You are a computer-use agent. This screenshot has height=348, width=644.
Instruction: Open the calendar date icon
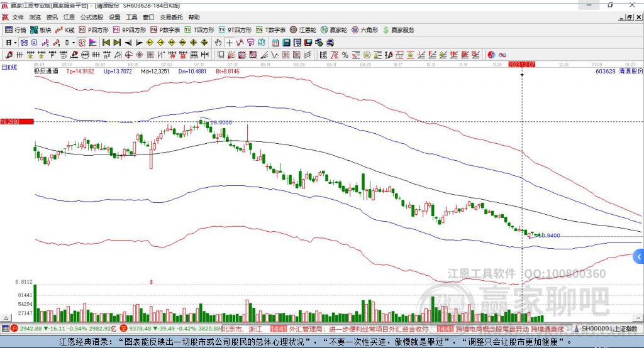point(275,43)
